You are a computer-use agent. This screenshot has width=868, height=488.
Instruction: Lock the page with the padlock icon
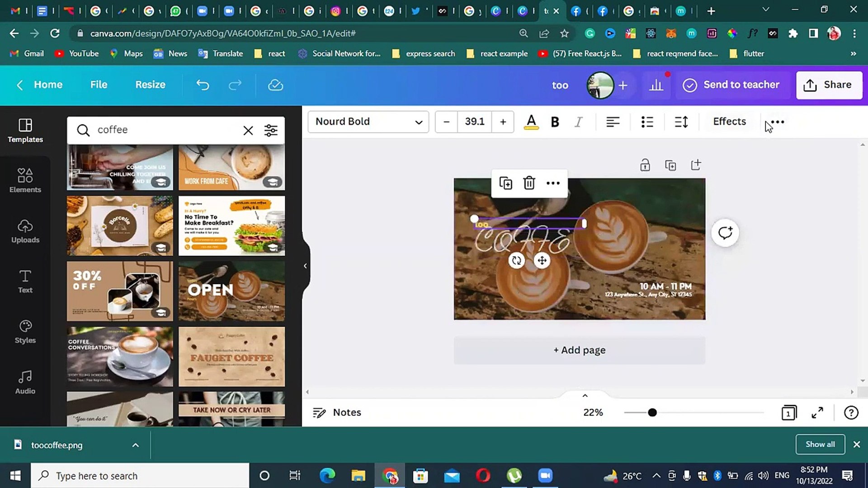point(645,165)
